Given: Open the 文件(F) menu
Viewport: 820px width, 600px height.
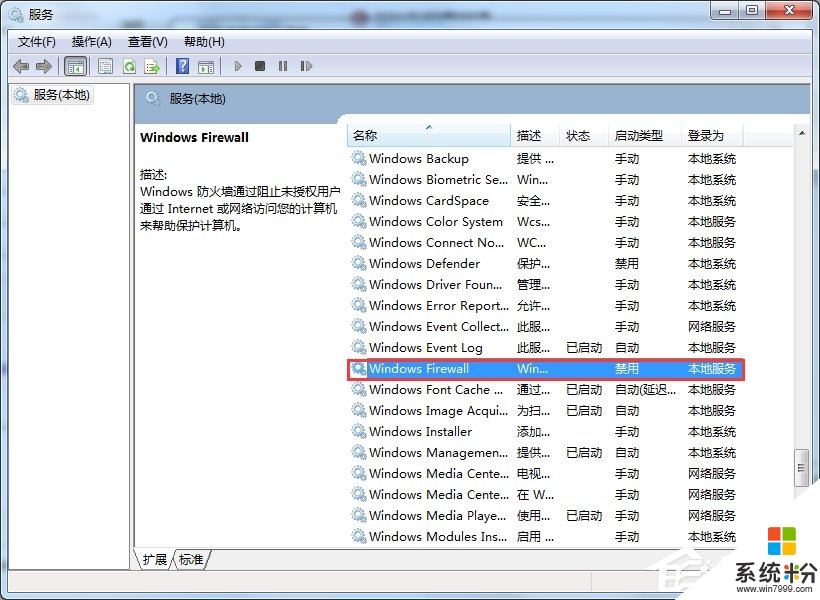Looking at the screenshot, I should (x=37, y=42).
